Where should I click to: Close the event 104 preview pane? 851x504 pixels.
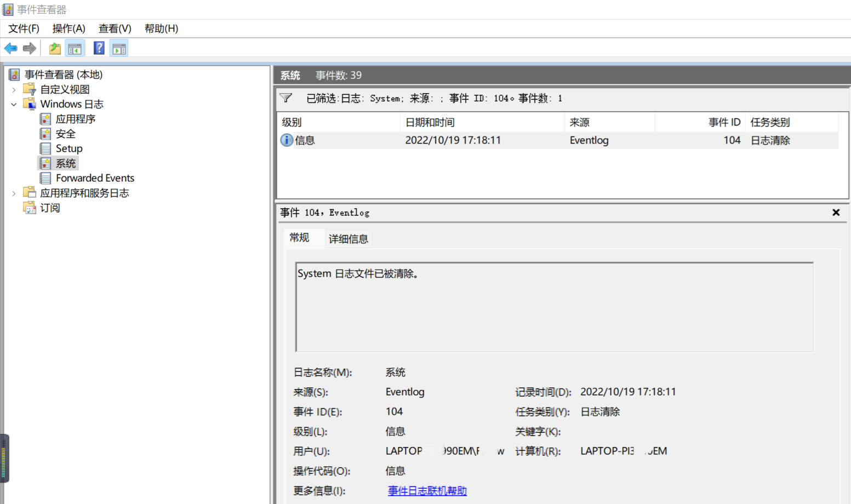click(836, 213)
